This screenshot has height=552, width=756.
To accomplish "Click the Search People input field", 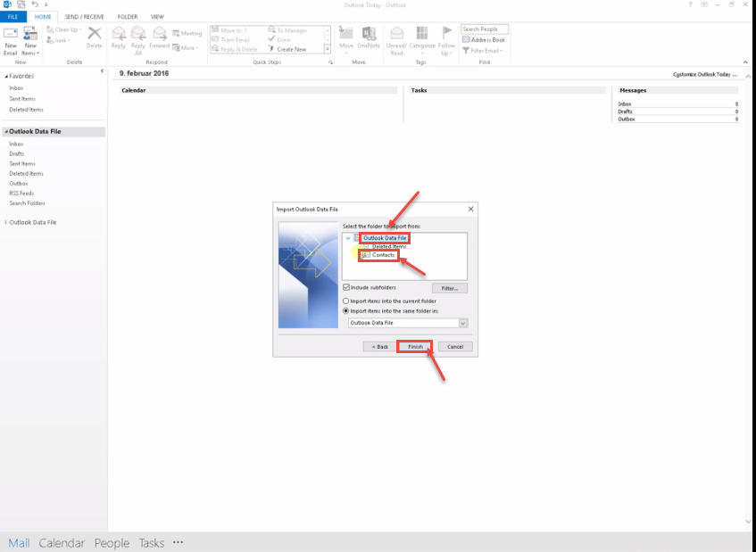I will click(484, 29).
